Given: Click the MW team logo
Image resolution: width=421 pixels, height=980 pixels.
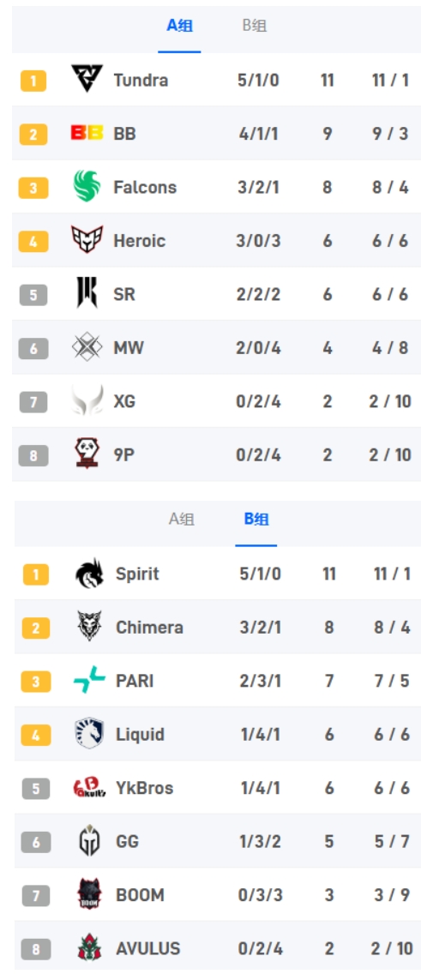Looking at the screenshot, I should click(87, 347).
